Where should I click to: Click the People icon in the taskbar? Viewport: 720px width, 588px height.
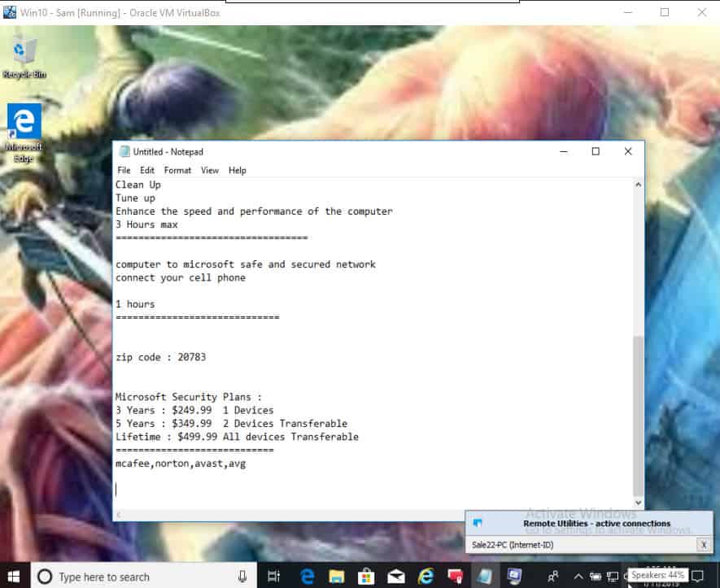[553, 577]
